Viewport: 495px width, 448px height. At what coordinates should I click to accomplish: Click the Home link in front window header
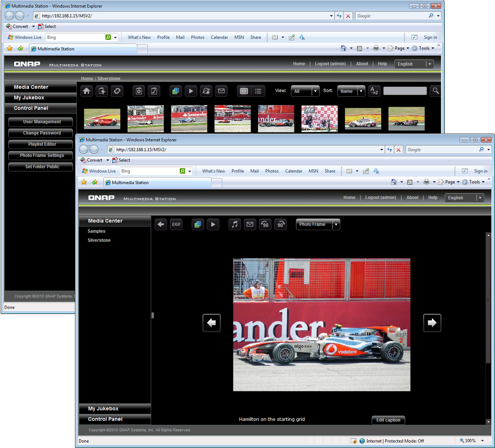(349, 198)
